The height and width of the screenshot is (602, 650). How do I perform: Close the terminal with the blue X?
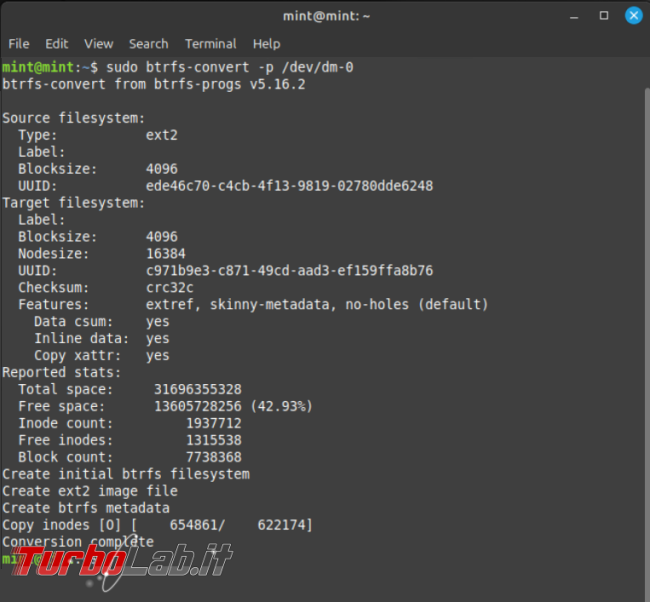click(x=634, y=16)
